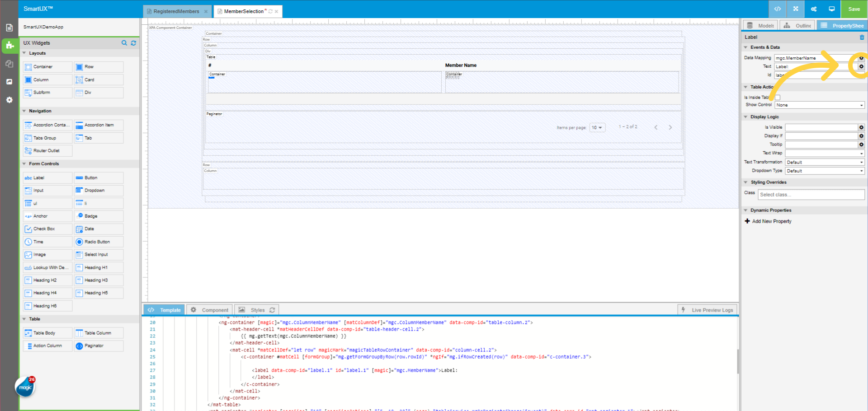Collapse the Display Logic section
The image size is (868, 411).
point(746,117)
